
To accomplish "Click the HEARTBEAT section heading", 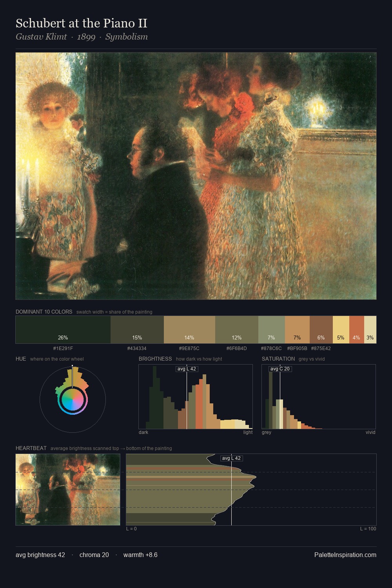I will (31, 448).
